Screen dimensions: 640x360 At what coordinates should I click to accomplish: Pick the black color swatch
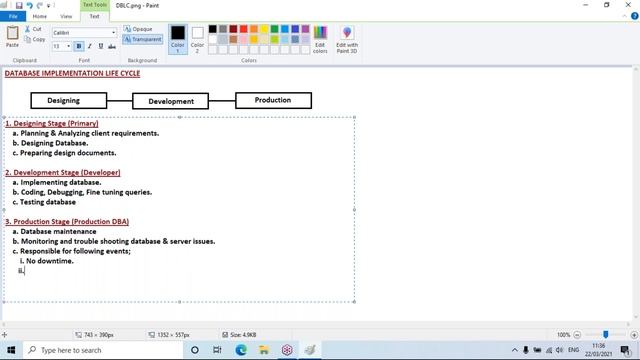[x=213, y=29]
